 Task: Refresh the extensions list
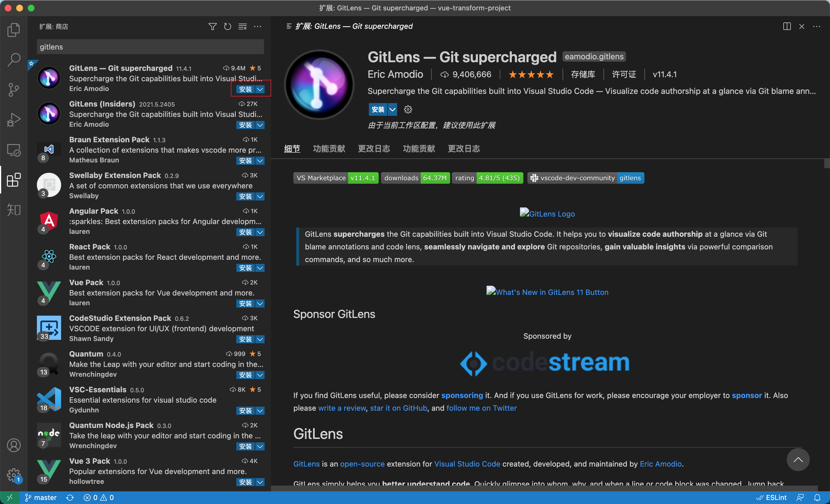pos(227,26)
